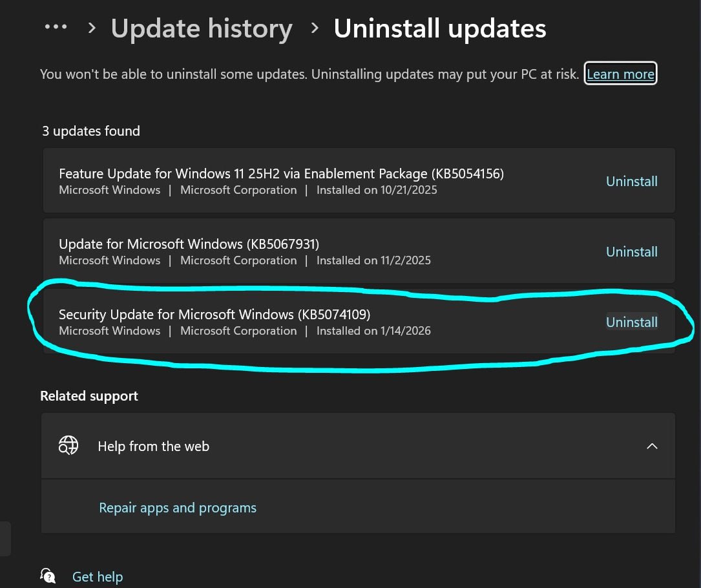Uninstall the KB5067931 update
This screenshot has height=588, width=701.
[631, 251]
